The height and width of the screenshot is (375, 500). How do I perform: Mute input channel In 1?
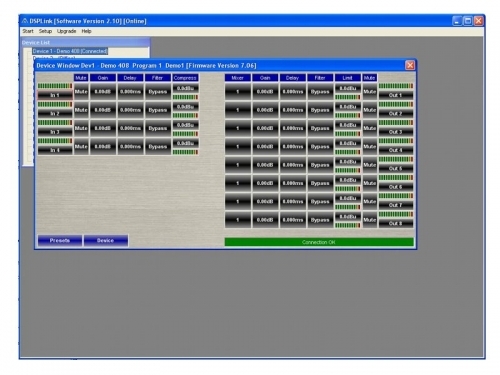click(x=81, y=92)
